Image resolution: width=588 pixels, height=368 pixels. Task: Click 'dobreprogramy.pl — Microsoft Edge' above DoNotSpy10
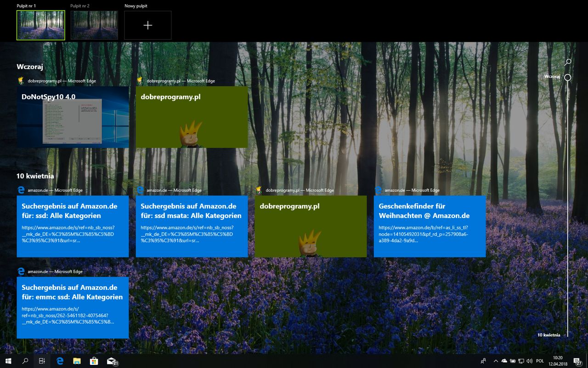[62, 81]
